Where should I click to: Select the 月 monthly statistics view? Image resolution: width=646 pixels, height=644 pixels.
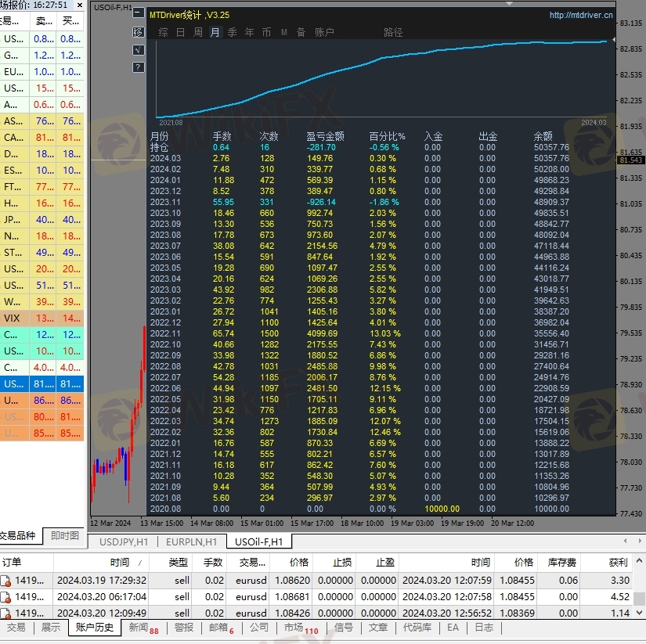pos(215,32)
